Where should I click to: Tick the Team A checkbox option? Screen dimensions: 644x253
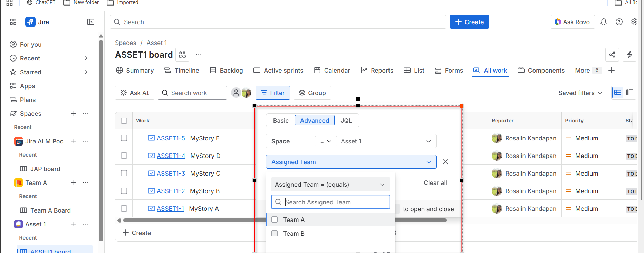click(x=275, y=219)
